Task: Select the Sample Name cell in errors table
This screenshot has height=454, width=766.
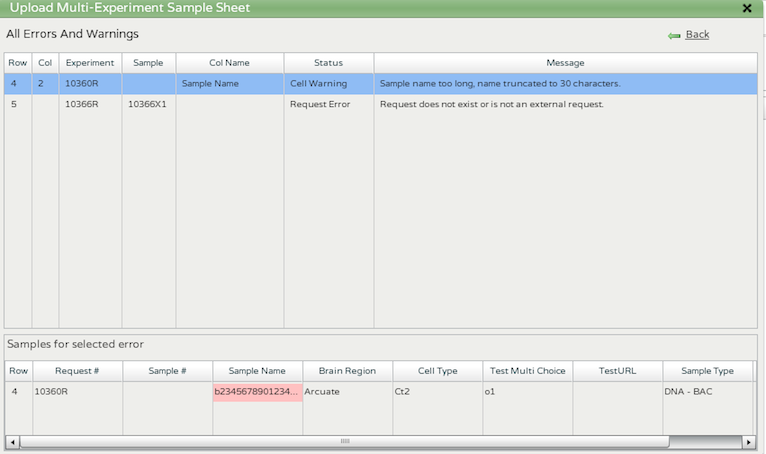Action: (230, 84)
